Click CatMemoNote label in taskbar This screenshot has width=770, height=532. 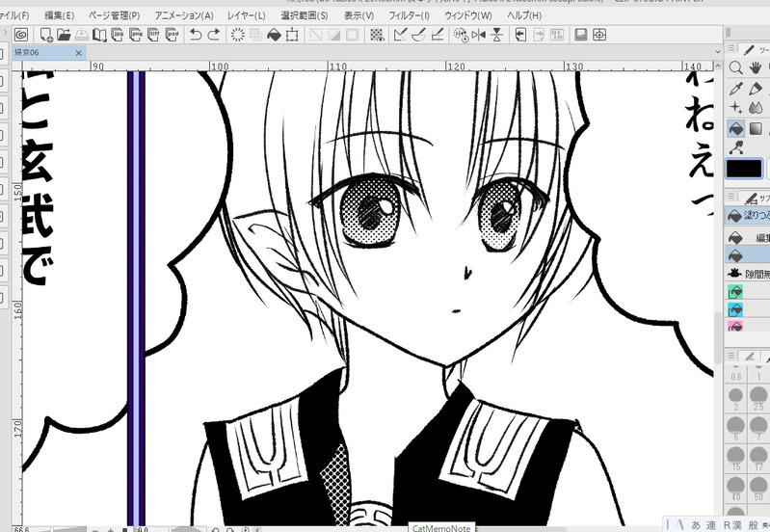[x=441, y=528]
